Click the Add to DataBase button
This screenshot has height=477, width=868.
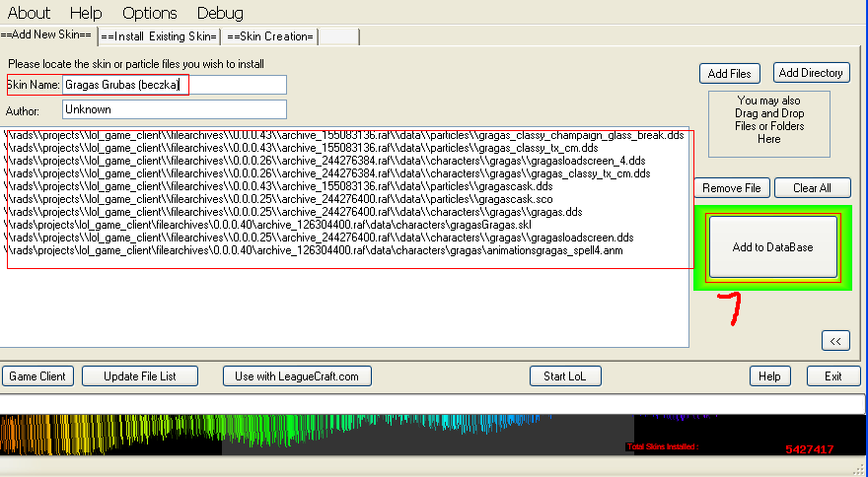click(x=772, y=246)
